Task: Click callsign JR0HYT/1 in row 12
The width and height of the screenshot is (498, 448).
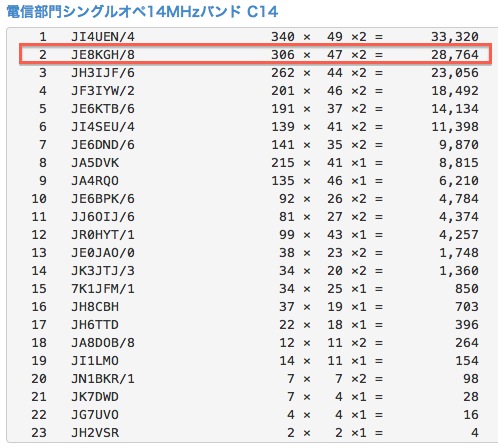Action: pos(103,234)
